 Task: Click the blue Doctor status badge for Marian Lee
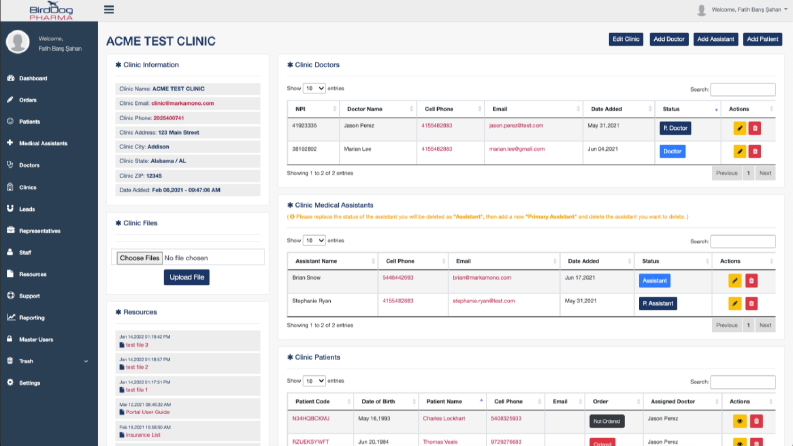[673, 151]
